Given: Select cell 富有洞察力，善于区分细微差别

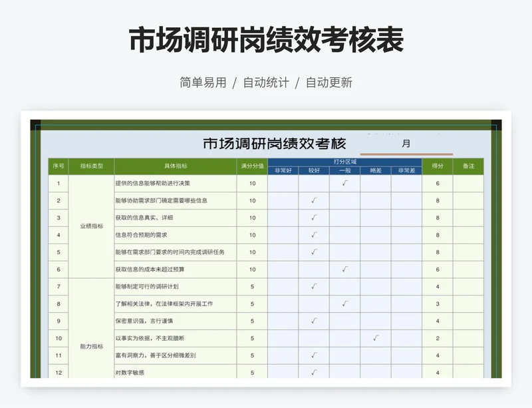Looking at the screenshot, I should 176,355.
